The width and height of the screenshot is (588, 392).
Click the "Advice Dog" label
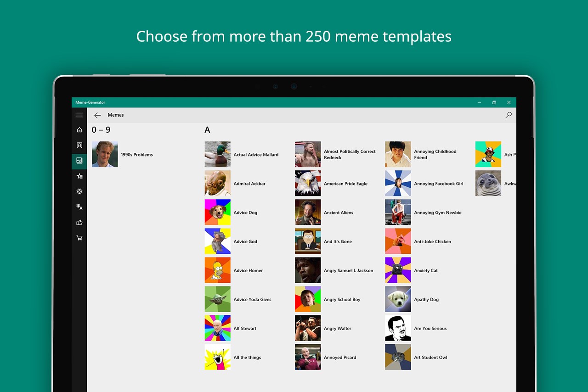(x=245, y=213)
